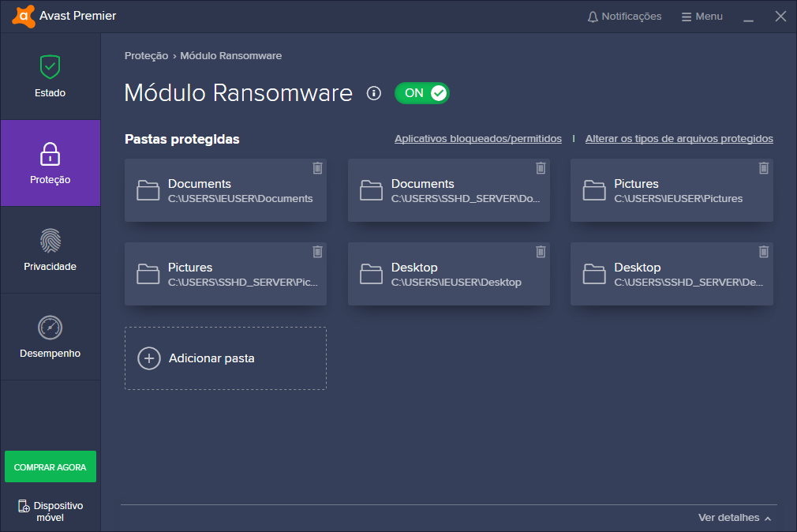Click the Avast logo icon
Screen dimensions: 797x532
pyautogui.click(x=24, y=17)
